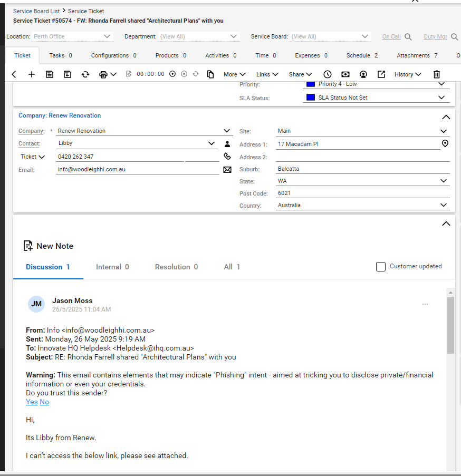Call the contact with the phone icon
461x476 pixels.
pyautogui.click(x=227, y=157)
